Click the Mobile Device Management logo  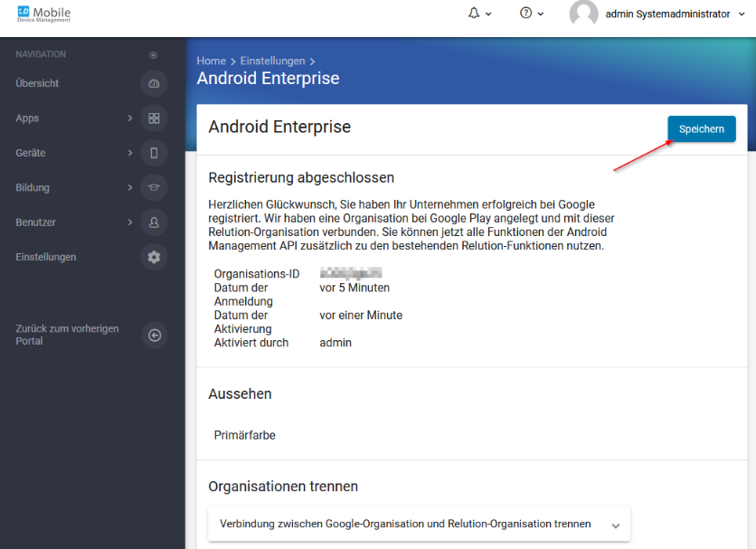pyautogui.click(x=44, y=14)
